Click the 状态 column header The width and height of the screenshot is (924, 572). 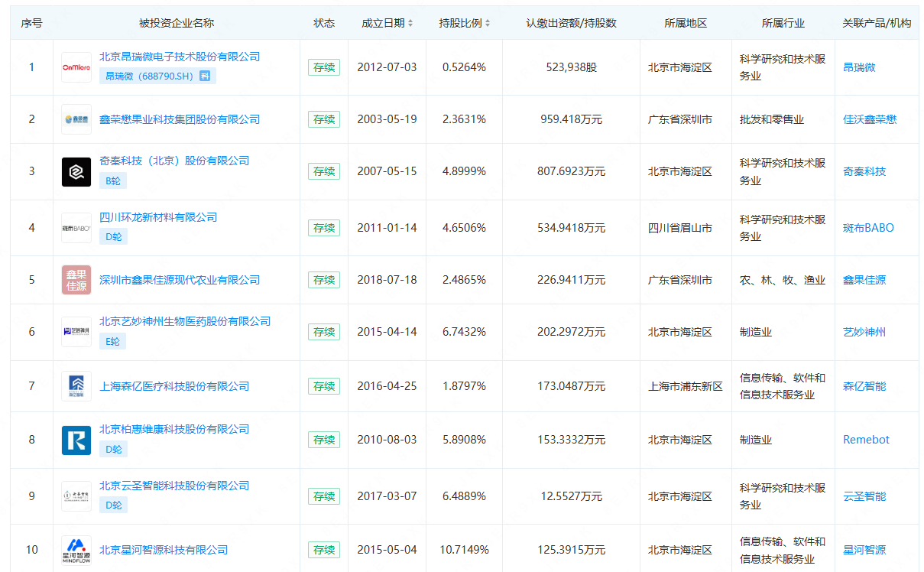[x=324, y=24]
